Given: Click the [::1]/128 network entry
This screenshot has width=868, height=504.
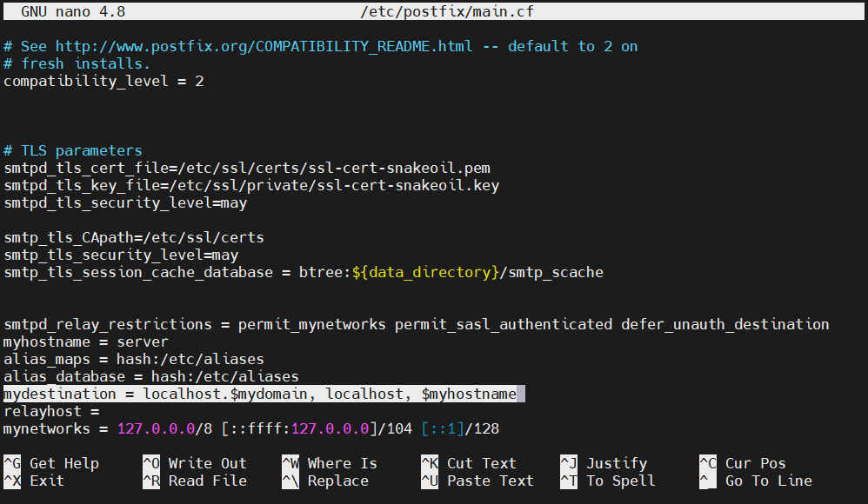Looking at the screenshot, I should click(460, 428).
